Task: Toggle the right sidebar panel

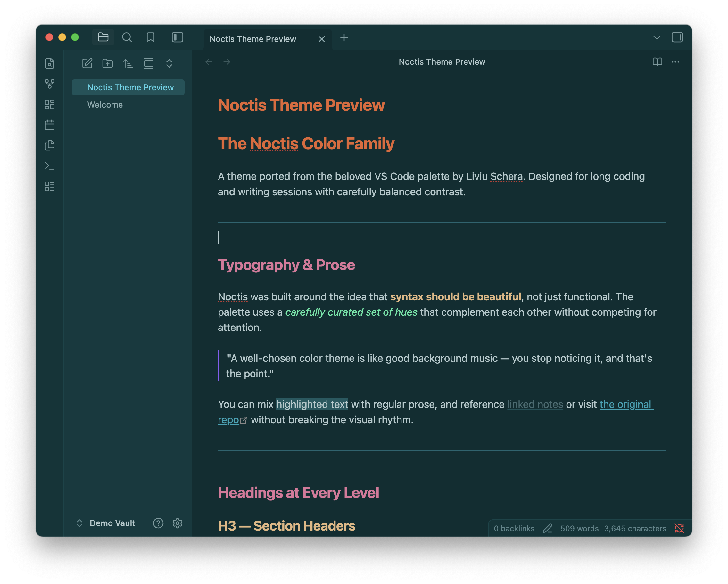Action: 677,37
